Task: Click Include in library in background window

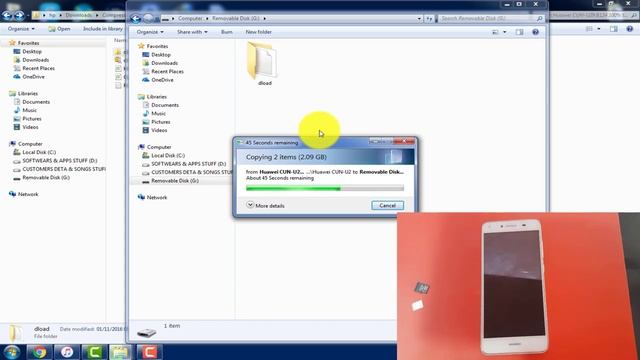Action: click(102, 29)
